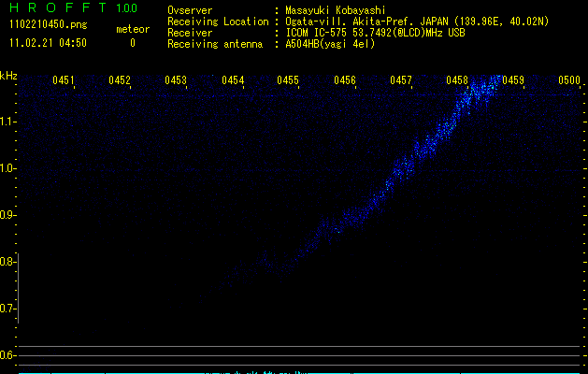The height and width of the screenshot is (374, 588).
Task: Click time marker 0451
Action: click(64, 80)
